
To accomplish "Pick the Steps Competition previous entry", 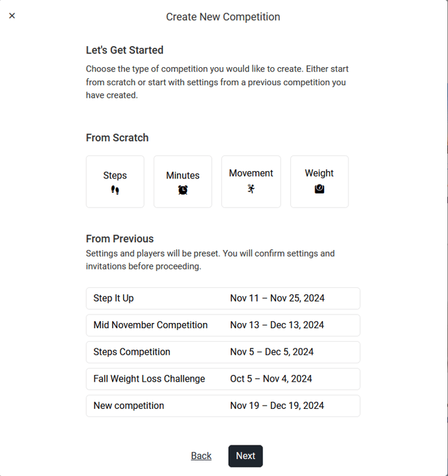I will pos(132,352).
